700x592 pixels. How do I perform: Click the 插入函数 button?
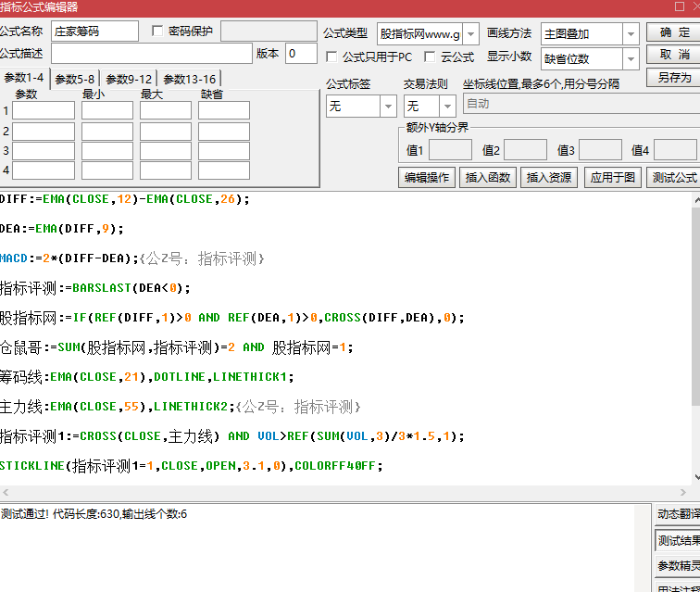tap(487, 177)
